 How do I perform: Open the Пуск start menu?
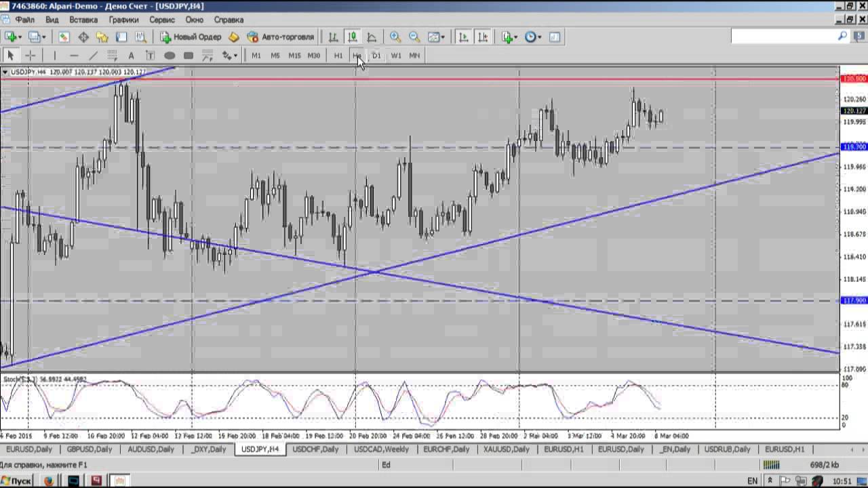tap(16, 481)
